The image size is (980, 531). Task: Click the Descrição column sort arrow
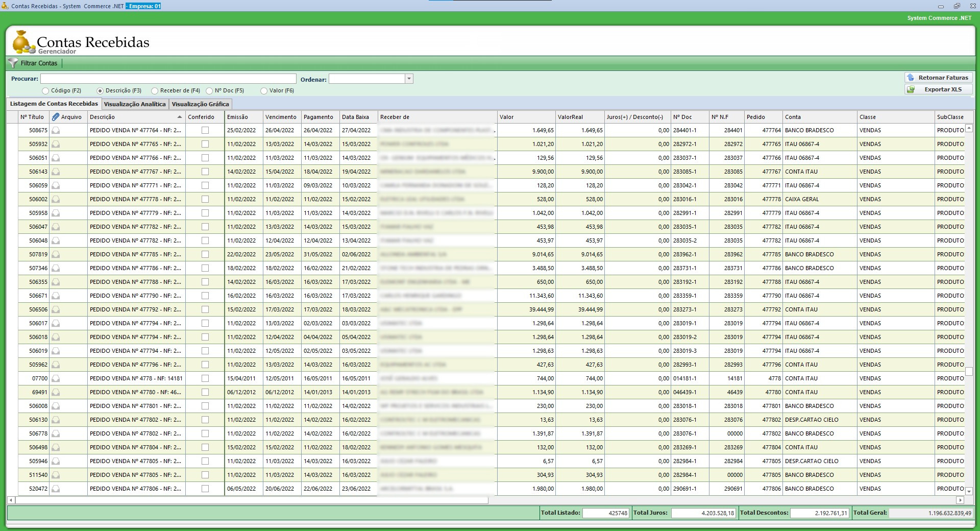tap(180, 117)
